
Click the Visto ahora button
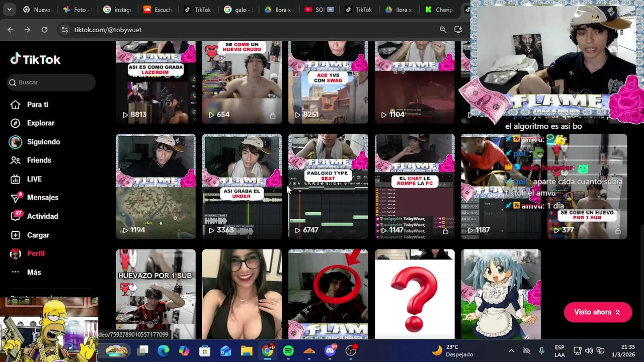[x=598, y=312]
